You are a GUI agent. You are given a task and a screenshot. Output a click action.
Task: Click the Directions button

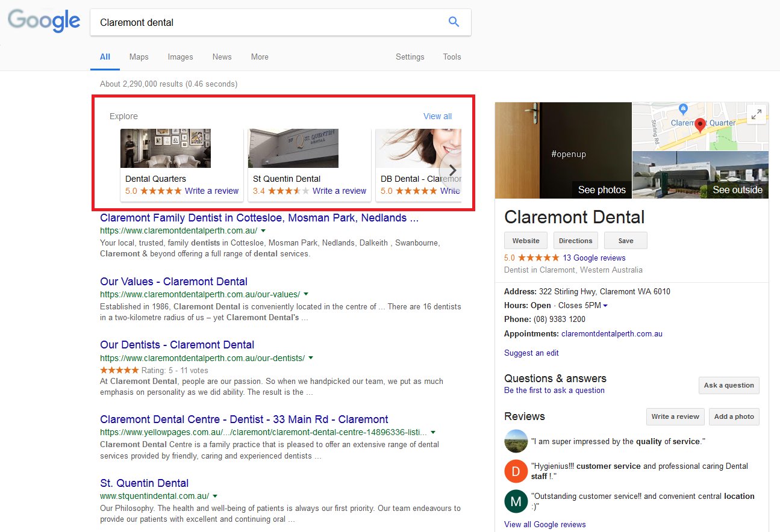click(575, 241)
